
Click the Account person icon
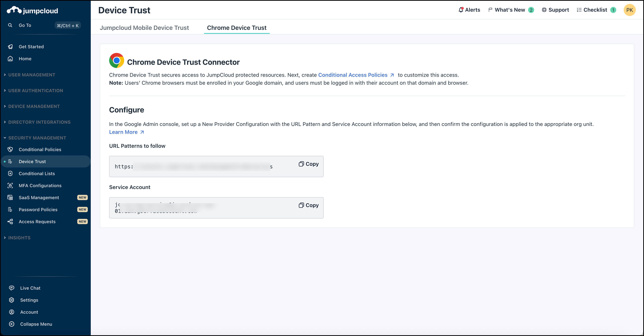11,312
